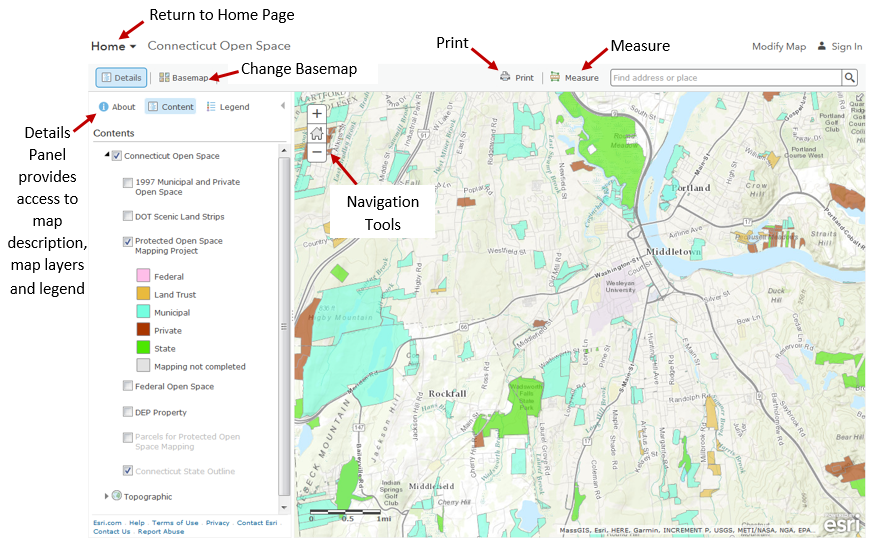Click the Federal pink legend swatch
The width and height of the screenshot is (883, 555).
143,275
